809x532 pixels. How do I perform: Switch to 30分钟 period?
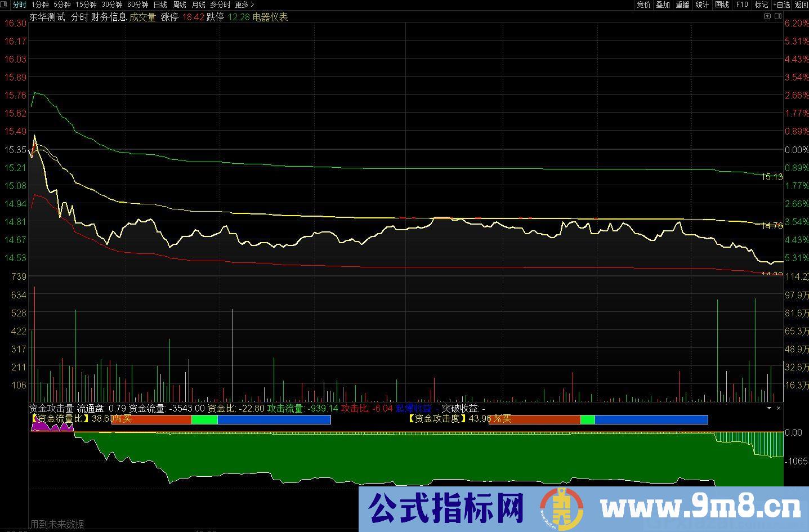point(112,5)
